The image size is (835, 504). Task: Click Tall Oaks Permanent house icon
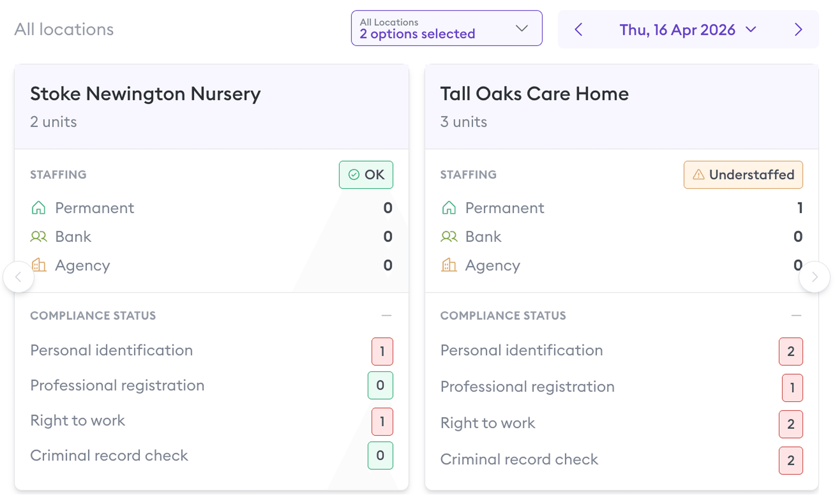pos(449,208)
